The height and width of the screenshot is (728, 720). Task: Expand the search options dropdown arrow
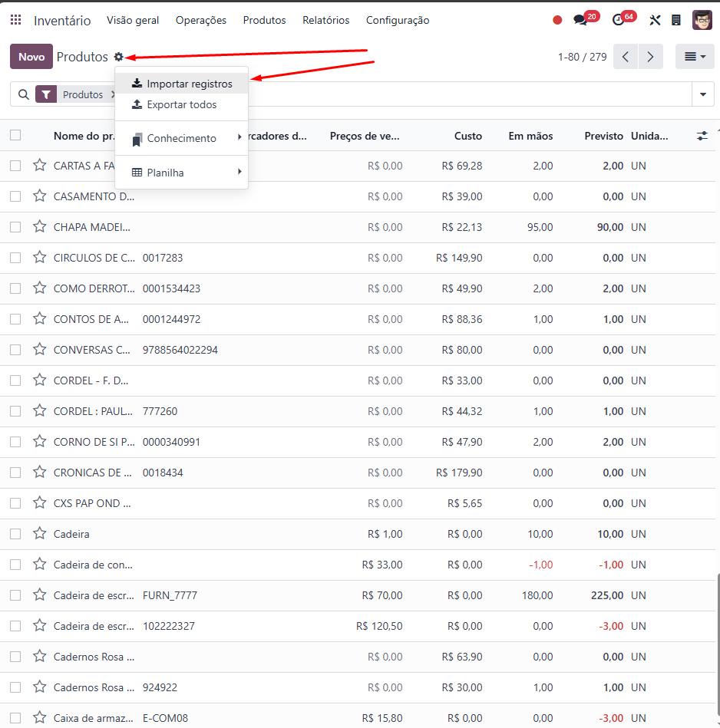point(703,94)
